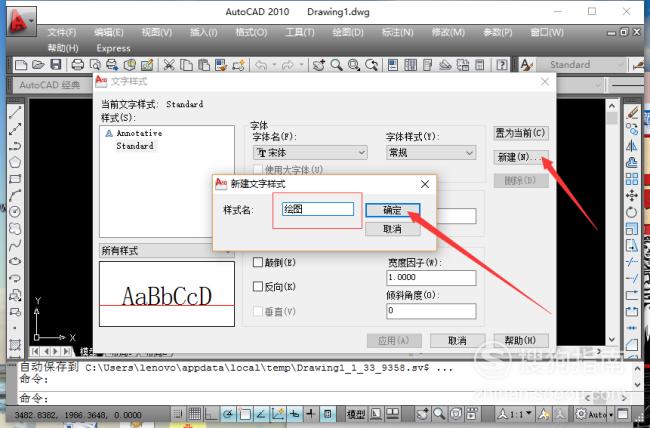Screen dimensions: 650x428
Task: Click the 宽度因子 field showing 1.0000
Action: [x=431, y=277]
